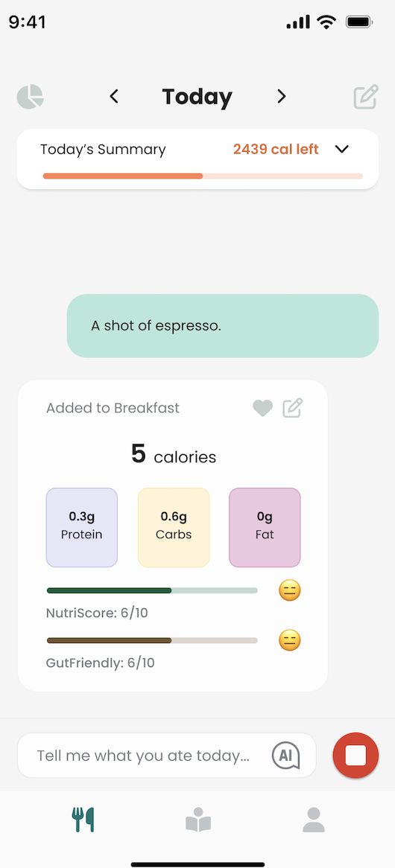The image size is (395, 868).
Task: Tap the 2439 cal left text
Action: point(276,150)
